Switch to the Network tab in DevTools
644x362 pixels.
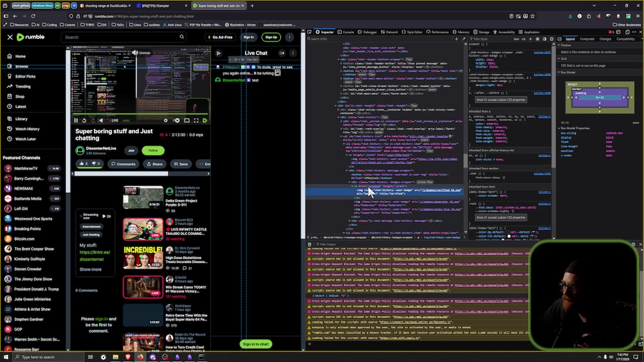click(389, 32)
